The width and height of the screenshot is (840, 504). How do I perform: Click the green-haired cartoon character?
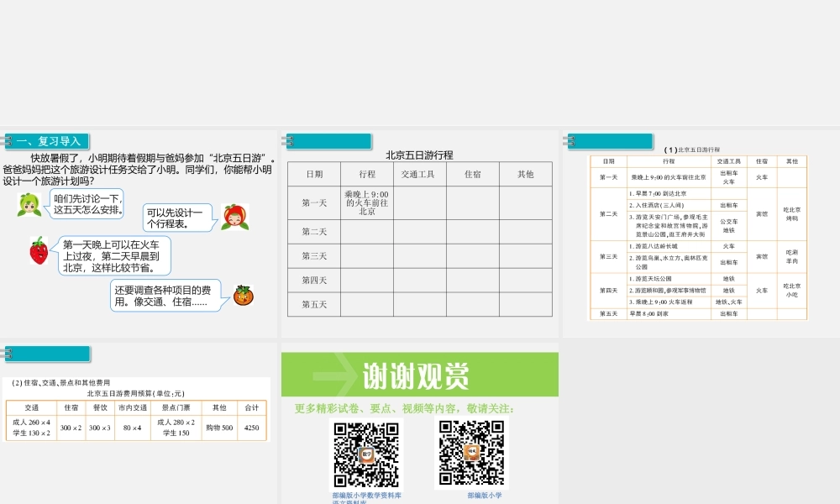pyautogui.click(x=29, y=204)
